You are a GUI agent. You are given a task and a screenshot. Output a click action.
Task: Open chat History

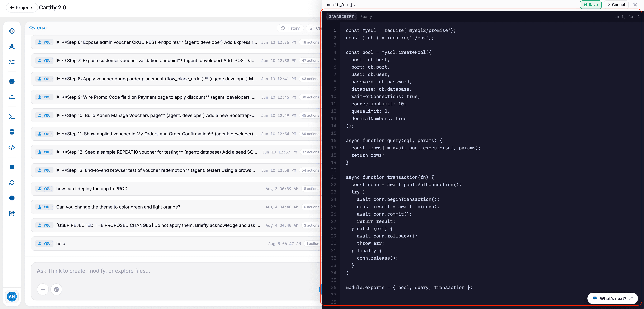290,28
